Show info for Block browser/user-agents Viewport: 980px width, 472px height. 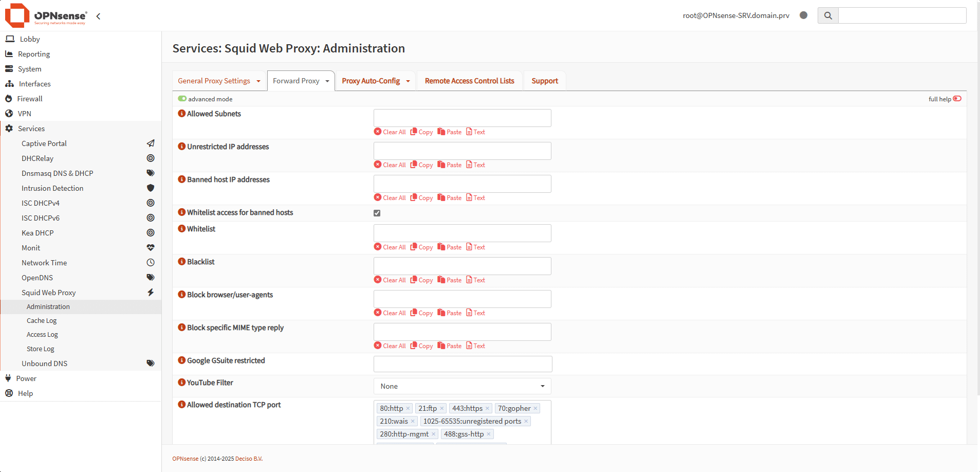click(181, 295)
